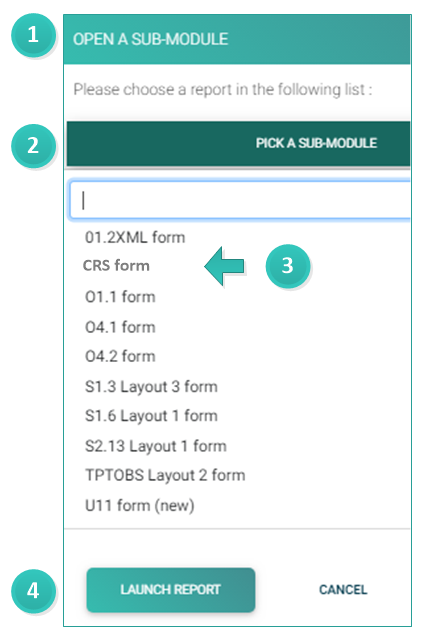This screenshot has width=443, height=638.
Task: Click the teal arrow pointing at CRS form
Action: coord(225,266)
